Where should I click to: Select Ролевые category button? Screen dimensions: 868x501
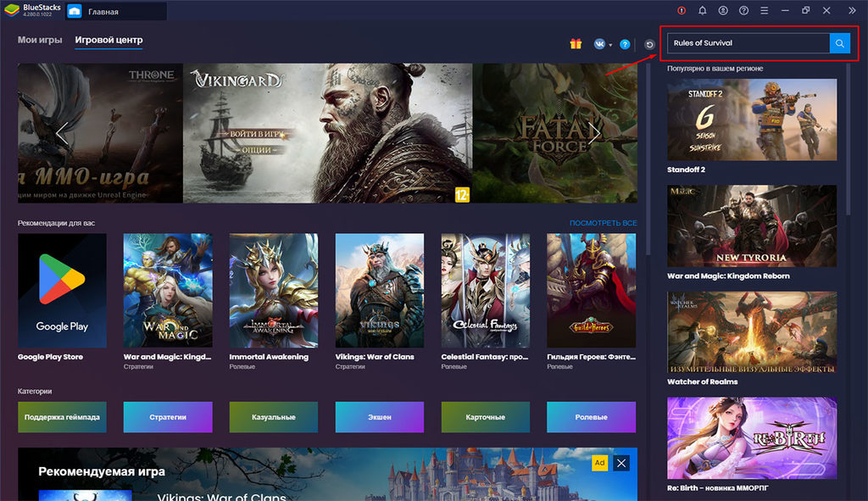(591, 417)
